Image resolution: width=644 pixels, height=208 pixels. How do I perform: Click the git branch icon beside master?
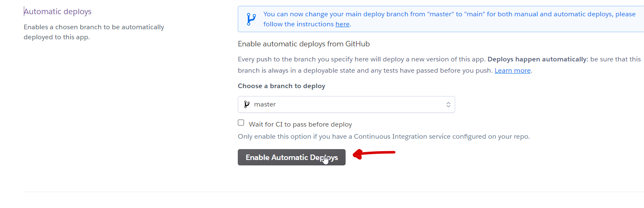pos(247,104)
